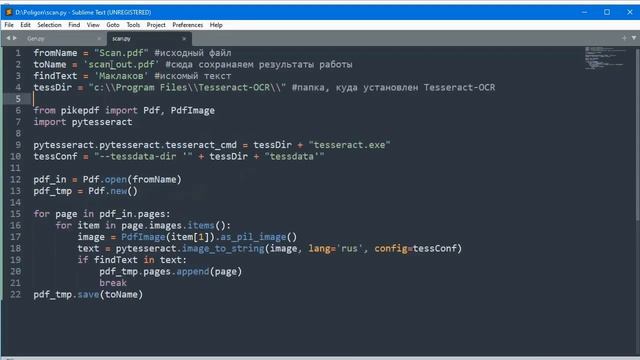Open the Edit menu

[25, 25]
